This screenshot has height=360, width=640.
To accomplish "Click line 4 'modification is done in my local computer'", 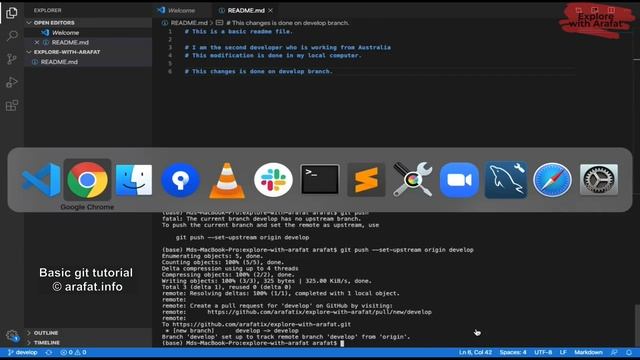I will coord(273,56).
